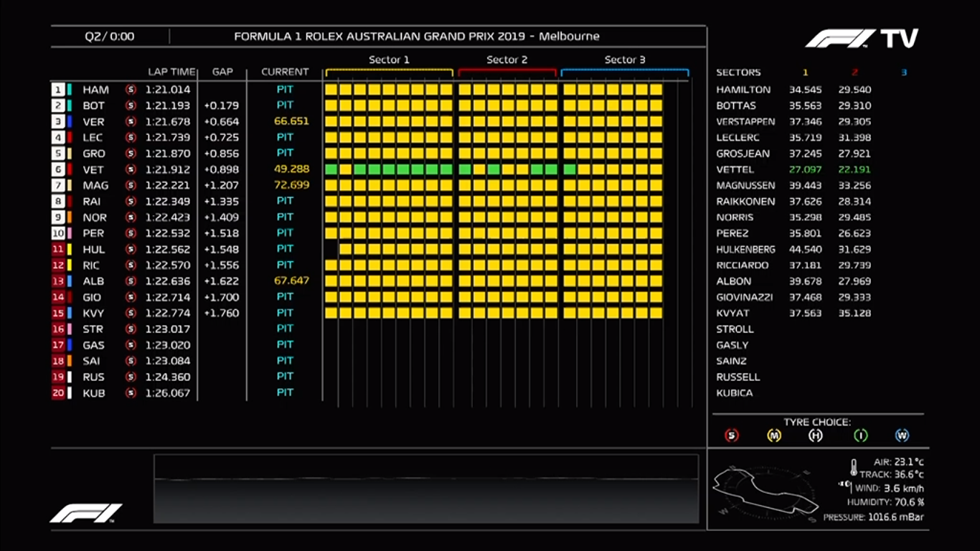Click position 6 badge for VET
The image size is (980, 551).
click(57, 170)
